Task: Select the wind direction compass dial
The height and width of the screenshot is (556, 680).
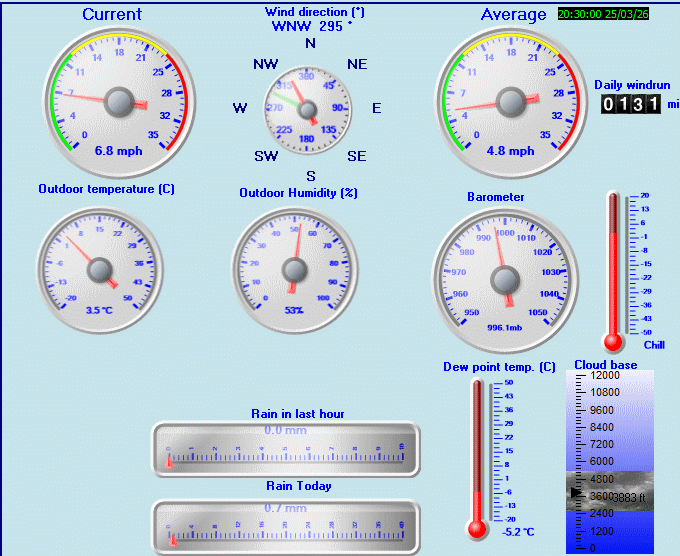Action: point(310,108)
